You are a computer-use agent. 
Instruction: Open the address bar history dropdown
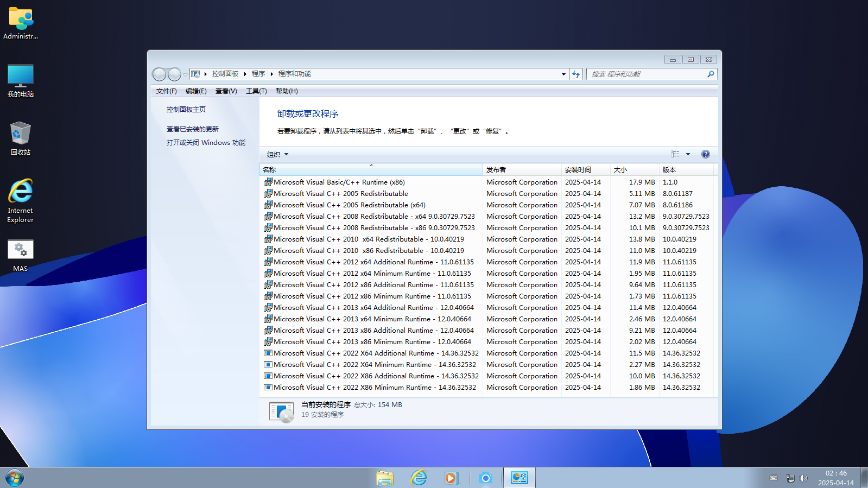[563, 74]
